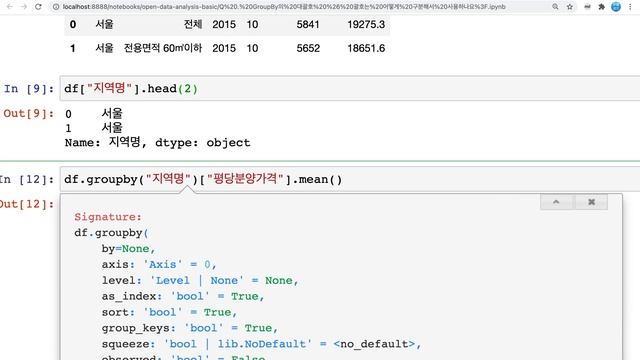Click 'df.groupby(' line in tooltip
The height and width of the screenshot is (360, 640).
pyautogui.click(x=111, y=233)
